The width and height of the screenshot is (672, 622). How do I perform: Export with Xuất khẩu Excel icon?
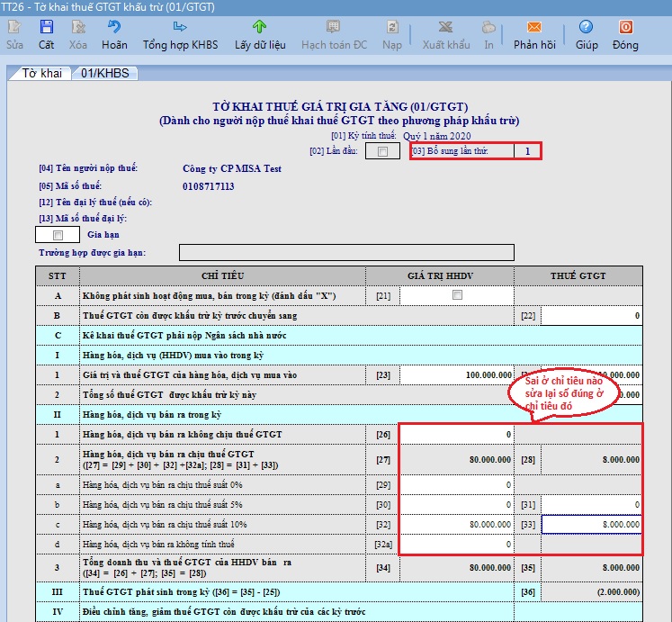click(x=445, y=27)
